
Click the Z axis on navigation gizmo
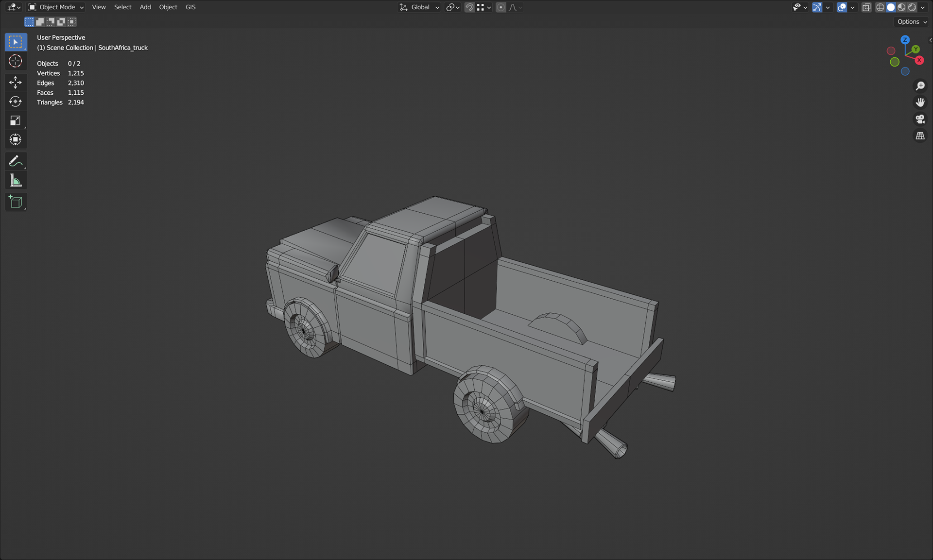pyautogui.click(x=905, y=40)
